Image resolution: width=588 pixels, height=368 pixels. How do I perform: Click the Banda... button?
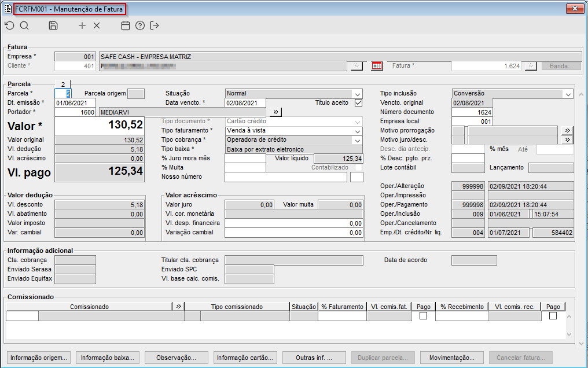(x=561, y=66)
